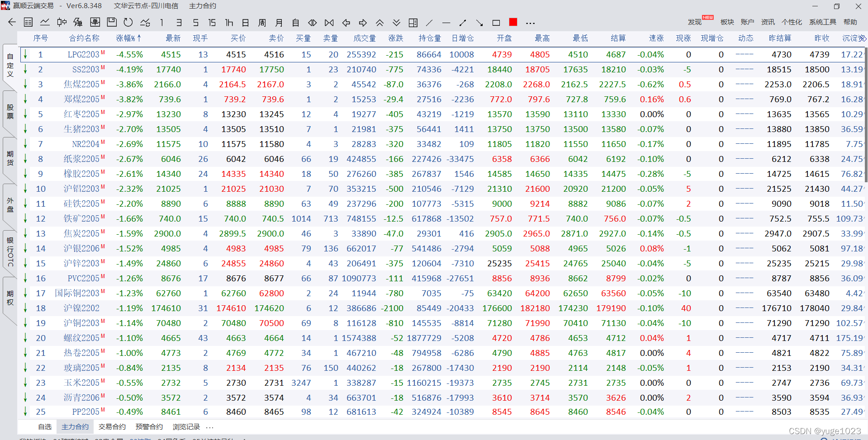Select the 15-minute period button
The width and height of the screenshot is (868, 440).
[212, 22]
